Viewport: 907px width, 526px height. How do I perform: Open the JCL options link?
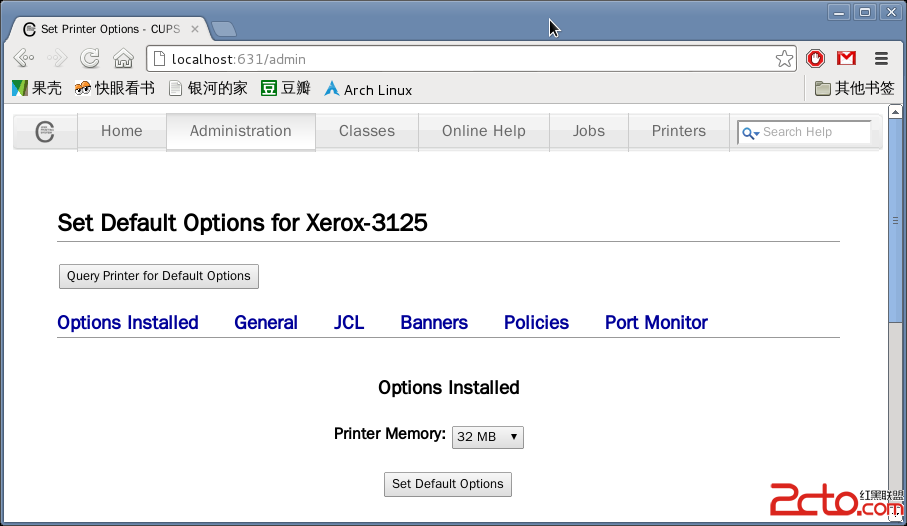coord(349,323)
